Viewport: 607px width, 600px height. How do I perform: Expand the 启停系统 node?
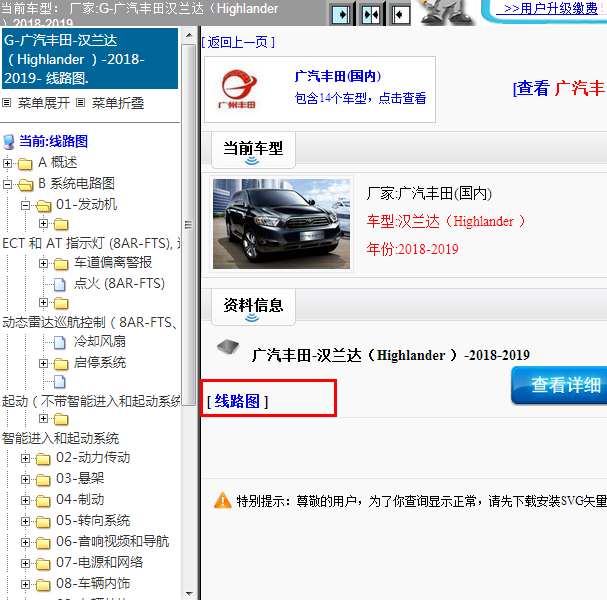pyautogui.click(x=43, y=363)
